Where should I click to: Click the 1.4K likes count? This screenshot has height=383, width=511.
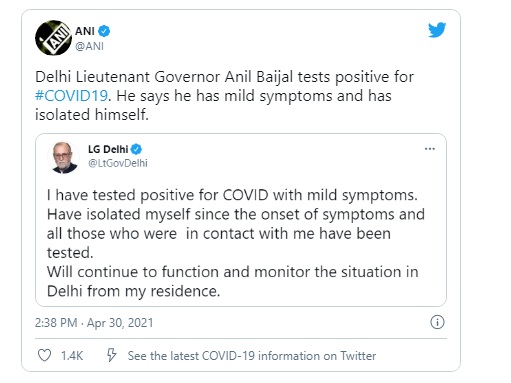click(x=72, y=356)
